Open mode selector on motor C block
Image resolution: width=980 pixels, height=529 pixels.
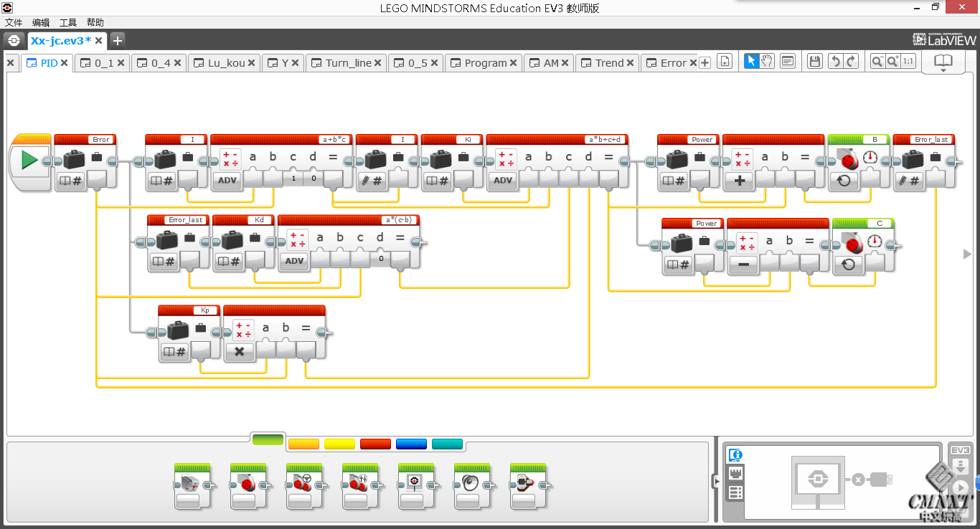coord(849,264)
